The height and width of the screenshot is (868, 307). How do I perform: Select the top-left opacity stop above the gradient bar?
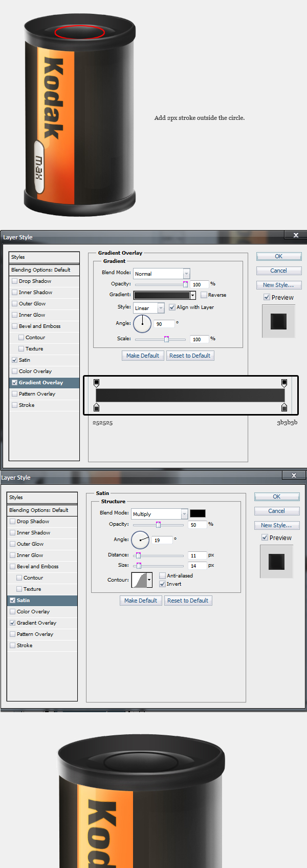(x=96, y=383)
